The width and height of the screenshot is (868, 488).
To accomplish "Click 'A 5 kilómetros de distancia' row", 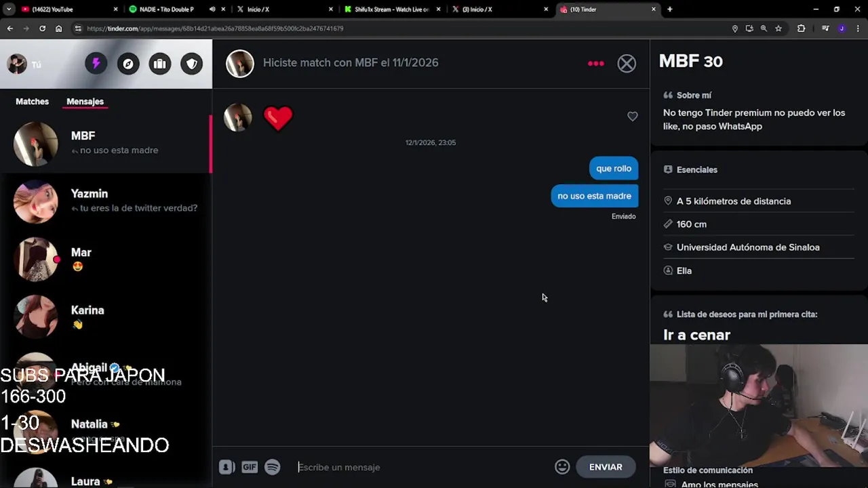I will click(759, 201).
